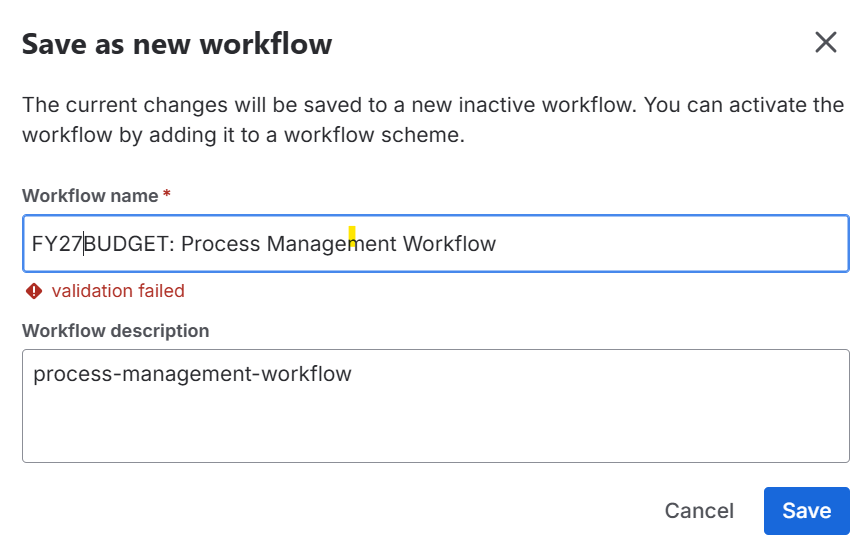
Task: Click the "validation failed" error message
Action: click(118, 291)
